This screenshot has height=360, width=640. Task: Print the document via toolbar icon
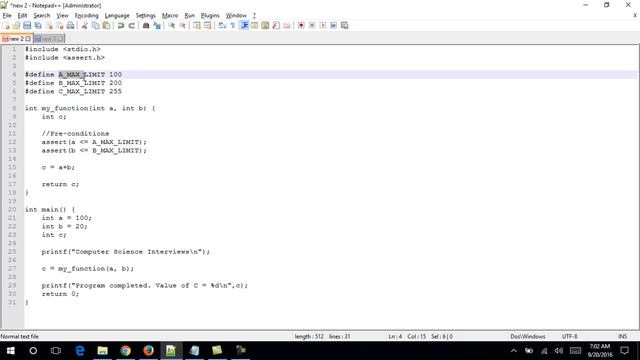(70, 25)
